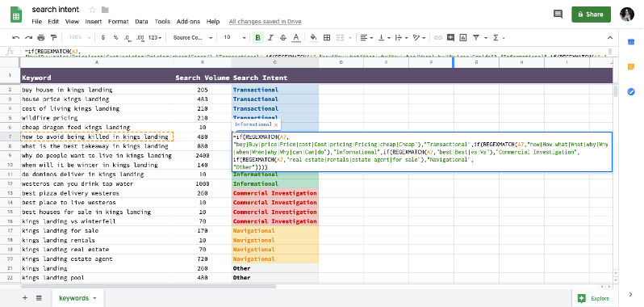Open the borders tool
Viewport: 644px width, 307px height.
327,38
